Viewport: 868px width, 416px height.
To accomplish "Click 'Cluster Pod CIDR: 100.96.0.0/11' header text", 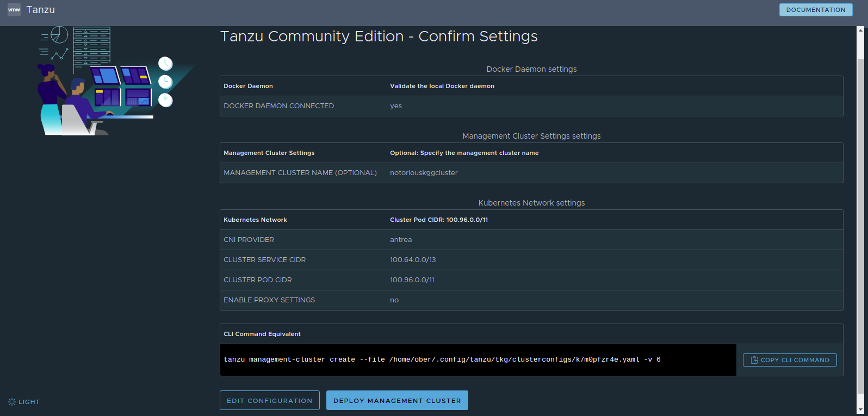I will point(439,220).
